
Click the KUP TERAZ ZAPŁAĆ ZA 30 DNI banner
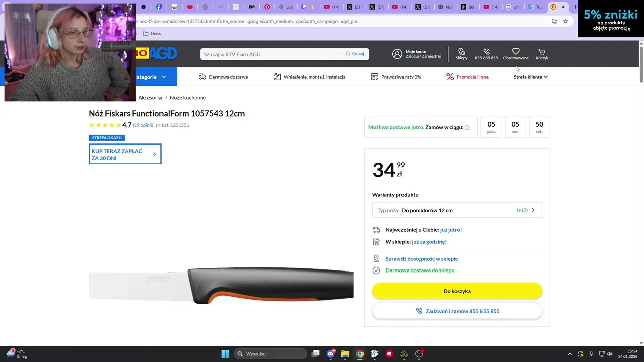point(125,154)
